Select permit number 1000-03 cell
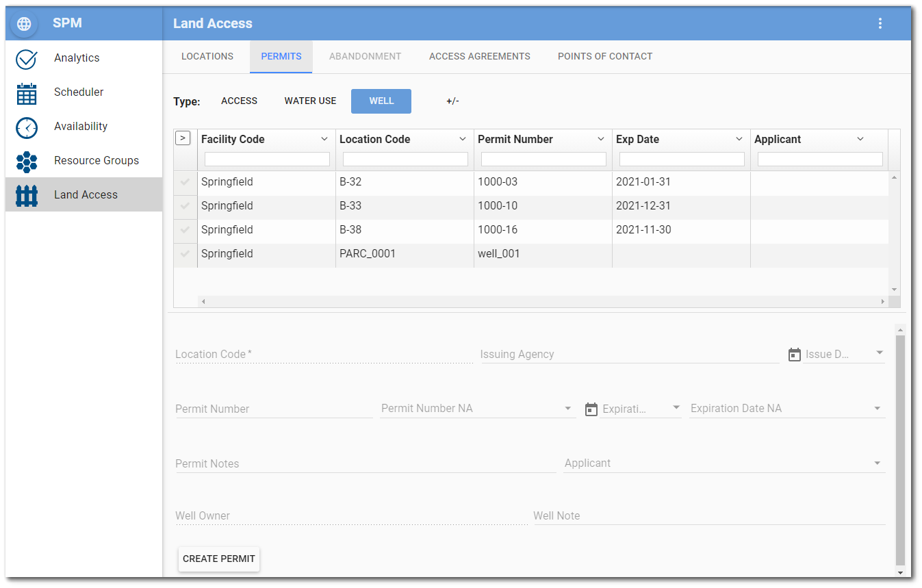922x588 pixels. [x=543, y=182]
